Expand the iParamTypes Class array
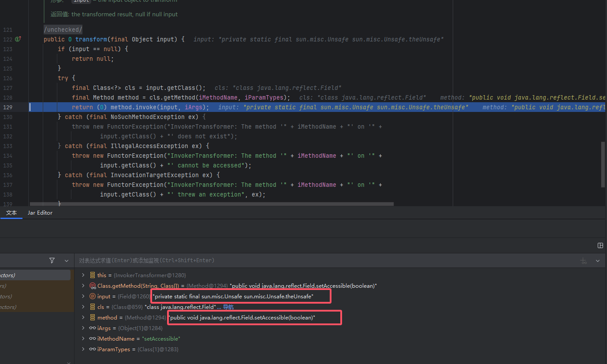The width and height of the screenshot is (607, 364). pyautogui.click(x=83, y=349)
